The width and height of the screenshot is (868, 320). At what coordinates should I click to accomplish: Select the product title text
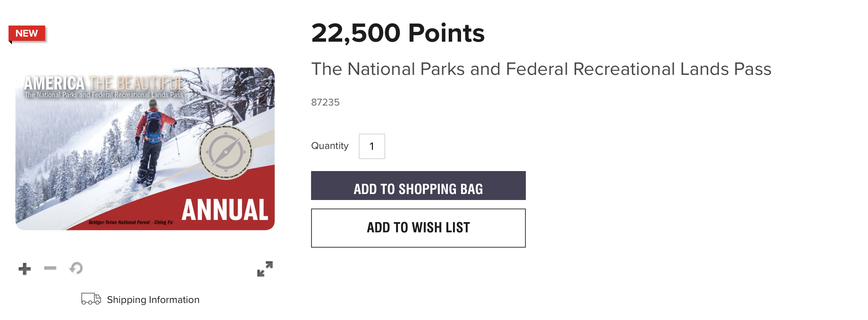click(541, 70)
